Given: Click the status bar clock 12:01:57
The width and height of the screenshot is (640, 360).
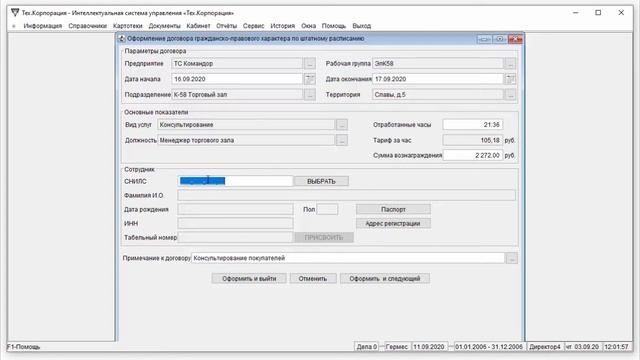Looking at the screenshot, I should 616,347.
